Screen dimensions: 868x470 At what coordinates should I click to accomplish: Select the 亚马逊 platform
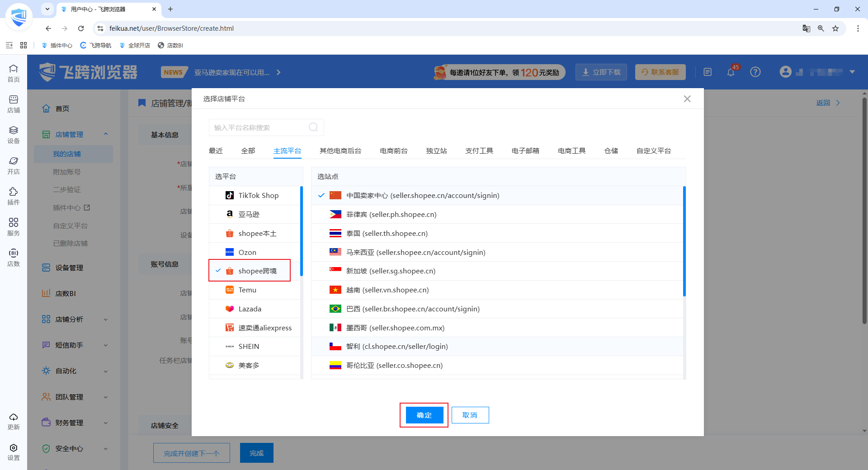pos(255,214)
